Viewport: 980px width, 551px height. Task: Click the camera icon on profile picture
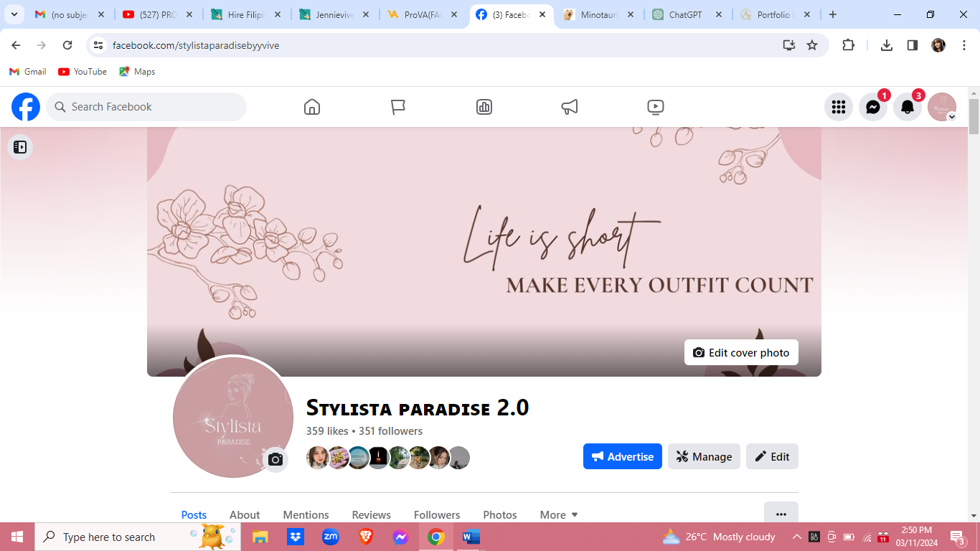tap(275, 460)
